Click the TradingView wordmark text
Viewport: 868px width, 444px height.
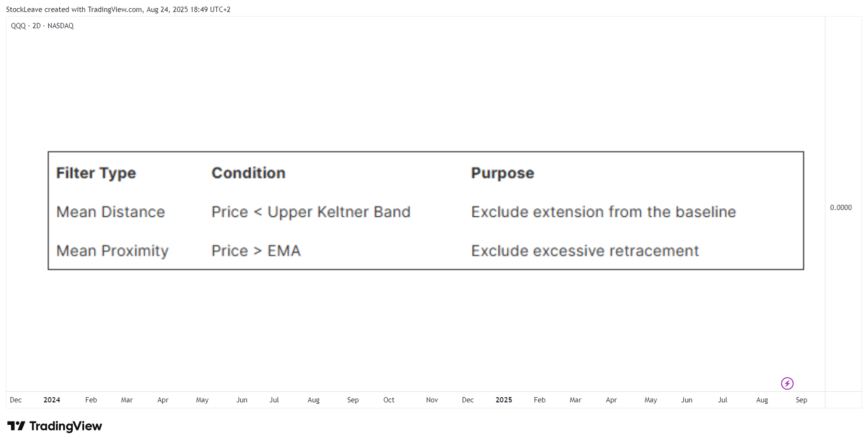(66, 426)
